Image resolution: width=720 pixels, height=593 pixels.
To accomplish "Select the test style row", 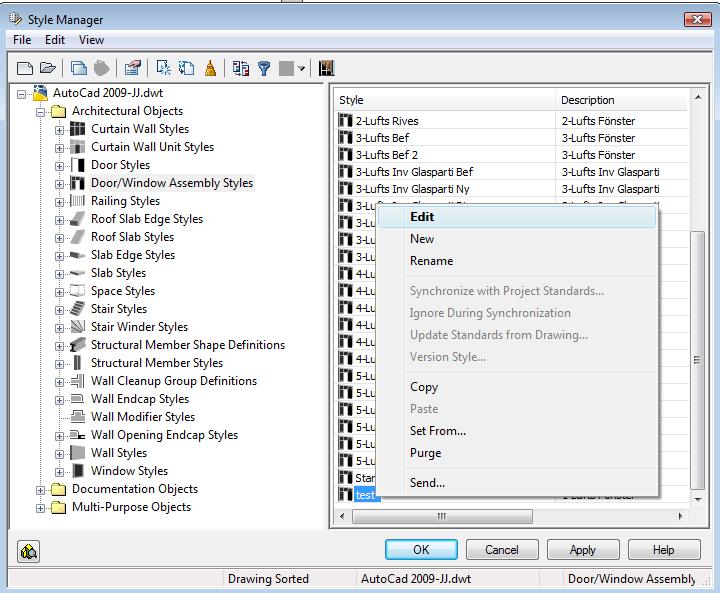I will click(365, 495).
